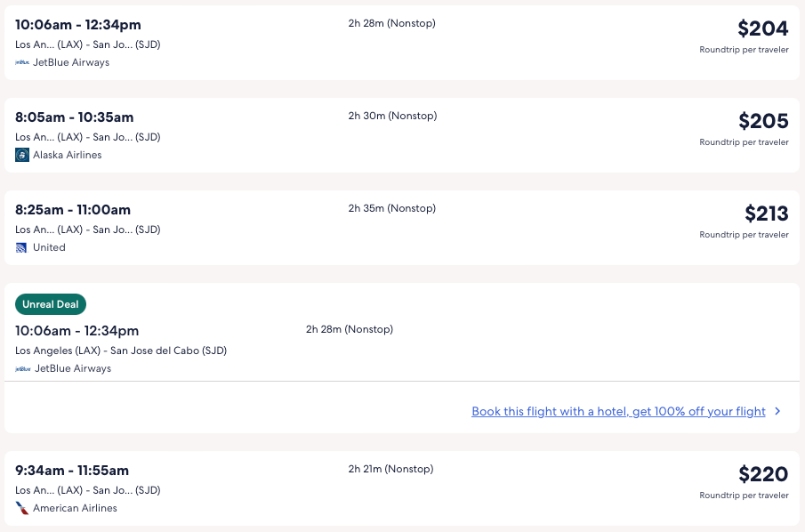Click the 2h 35m (Nonstop) duration text

coord(391,208)
